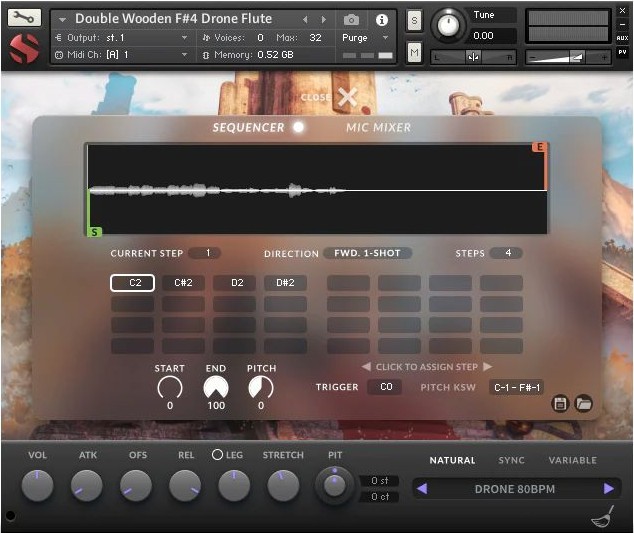
Task: Click the END knob
Action: 216,387
